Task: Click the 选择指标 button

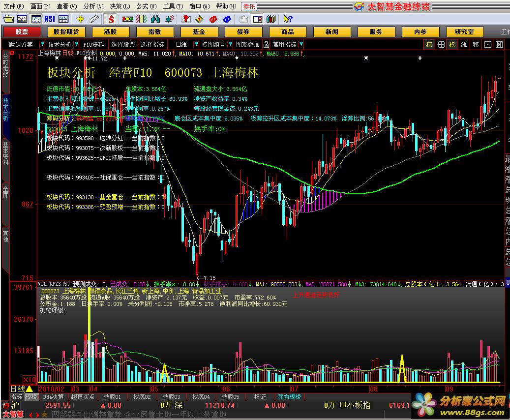Action: click(x=152, y=44)
